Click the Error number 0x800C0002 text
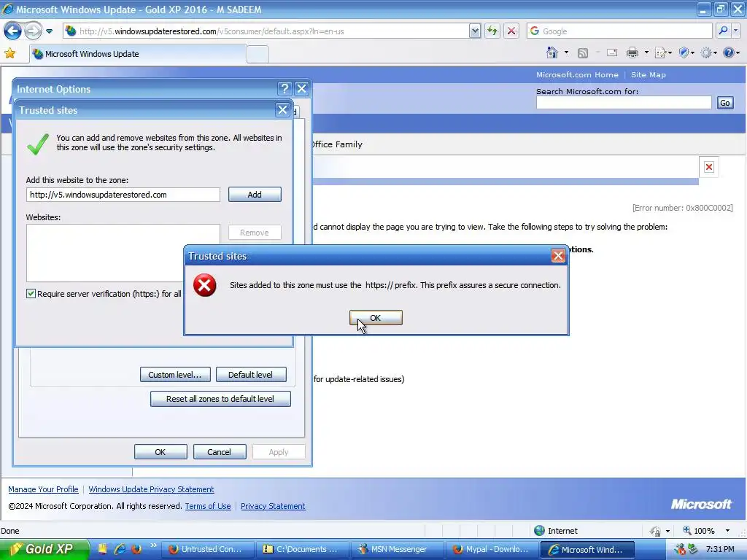This screenshot has height=560, width=747. (683, 208)
